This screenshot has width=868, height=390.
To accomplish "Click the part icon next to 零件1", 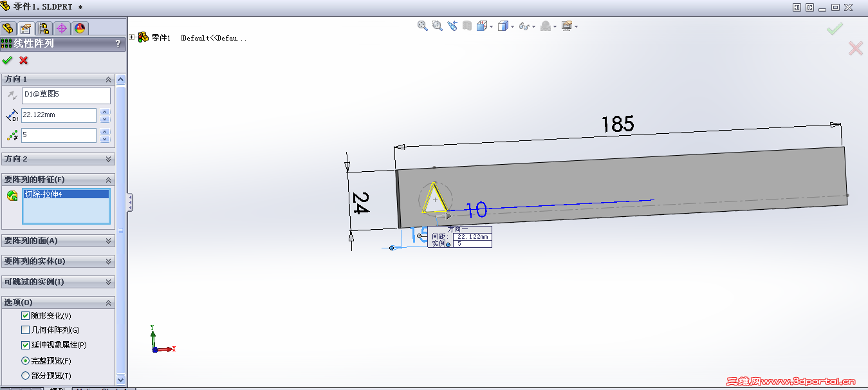I will click(143, 37).
